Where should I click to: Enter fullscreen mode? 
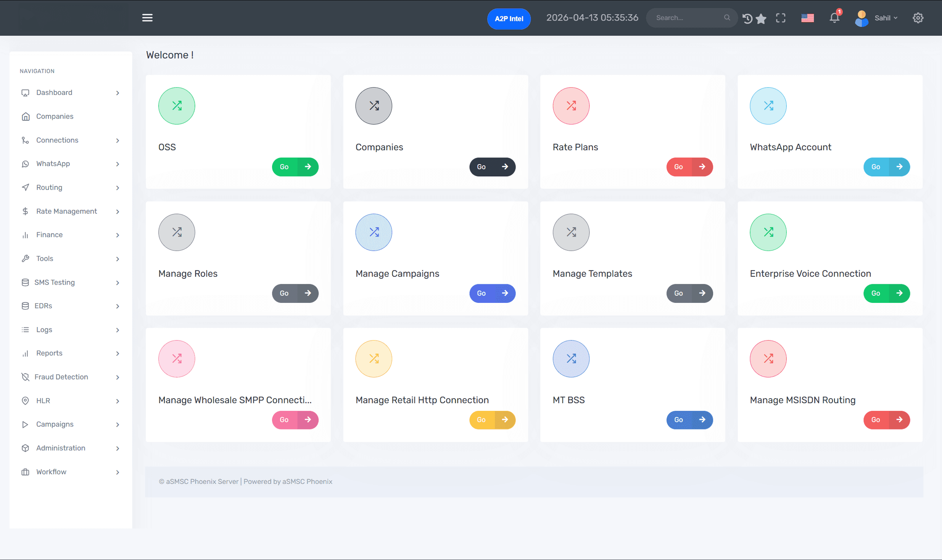(781, 18)
